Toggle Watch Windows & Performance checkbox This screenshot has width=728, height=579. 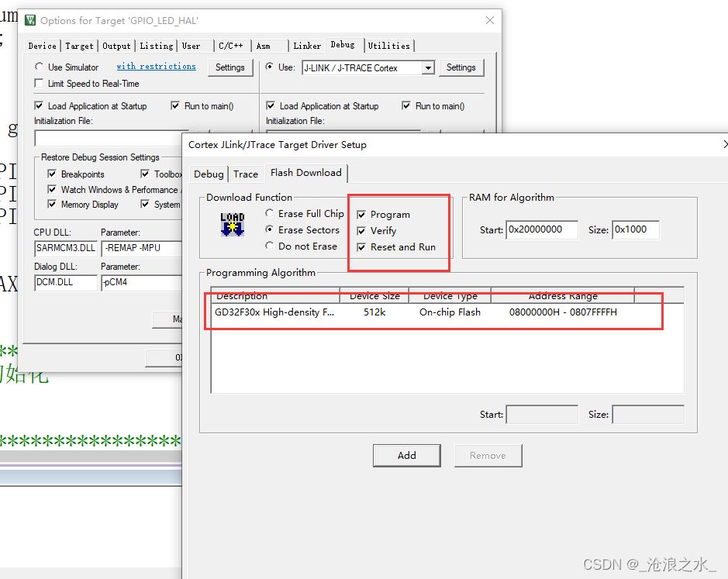point(52,189)
